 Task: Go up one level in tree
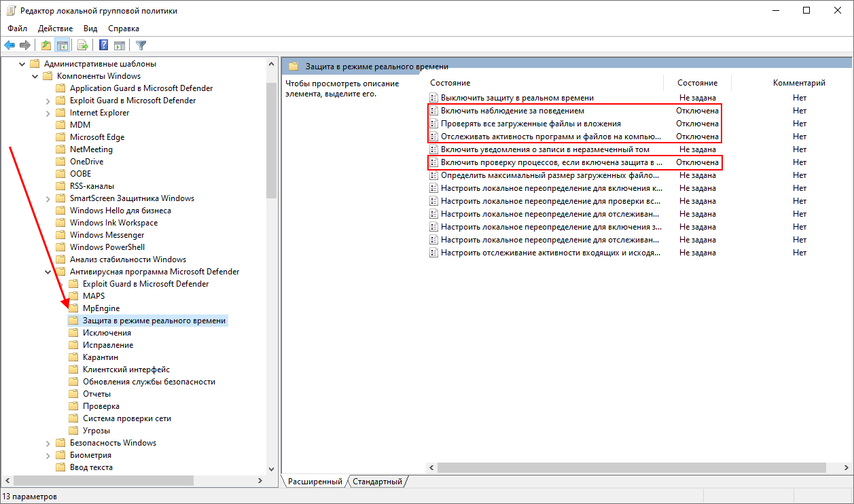point(46,46)
